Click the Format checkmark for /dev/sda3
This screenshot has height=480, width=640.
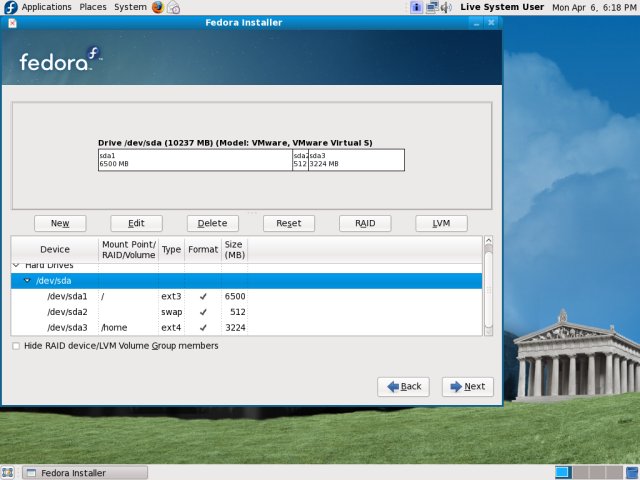coord(203,327)
